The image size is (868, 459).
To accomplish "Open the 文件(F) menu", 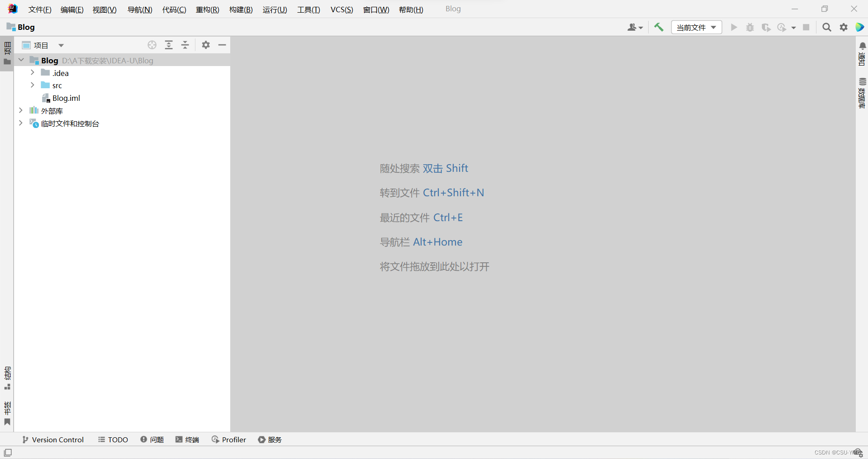I will 40,9.
